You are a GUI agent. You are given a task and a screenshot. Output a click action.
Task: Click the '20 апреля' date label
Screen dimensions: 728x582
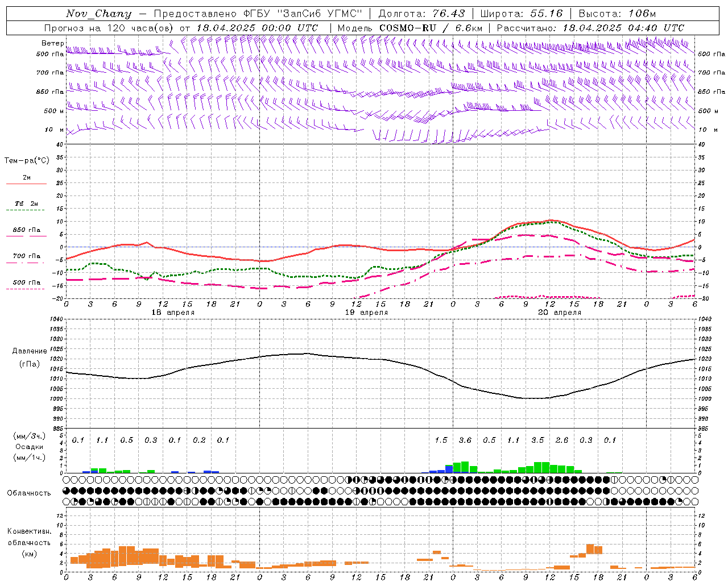tap(560, 313)
